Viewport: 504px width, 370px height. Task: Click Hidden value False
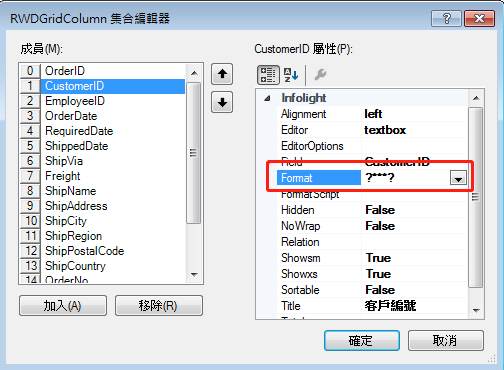tap(380, 210)
